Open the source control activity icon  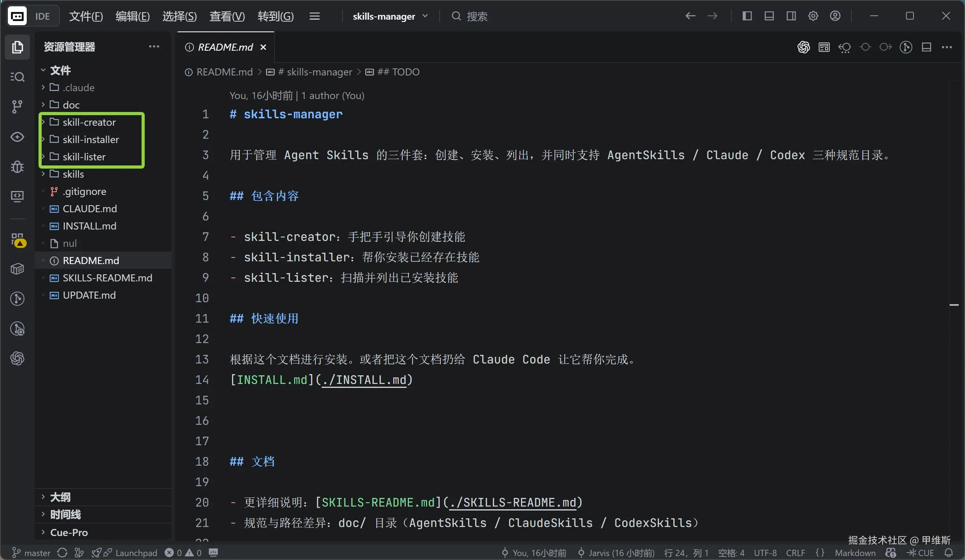[x=17, y=106]
